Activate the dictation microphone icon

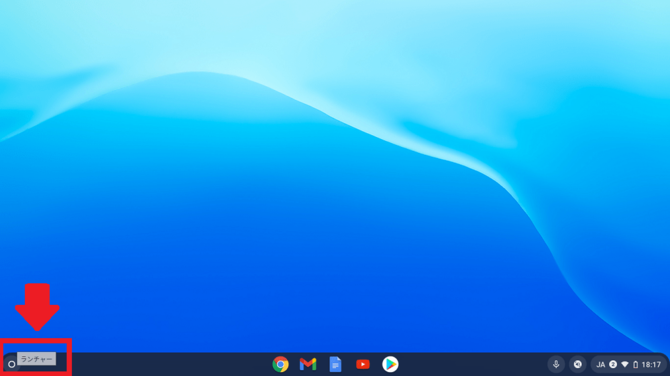pyautogui.click(x=556, y=364)
